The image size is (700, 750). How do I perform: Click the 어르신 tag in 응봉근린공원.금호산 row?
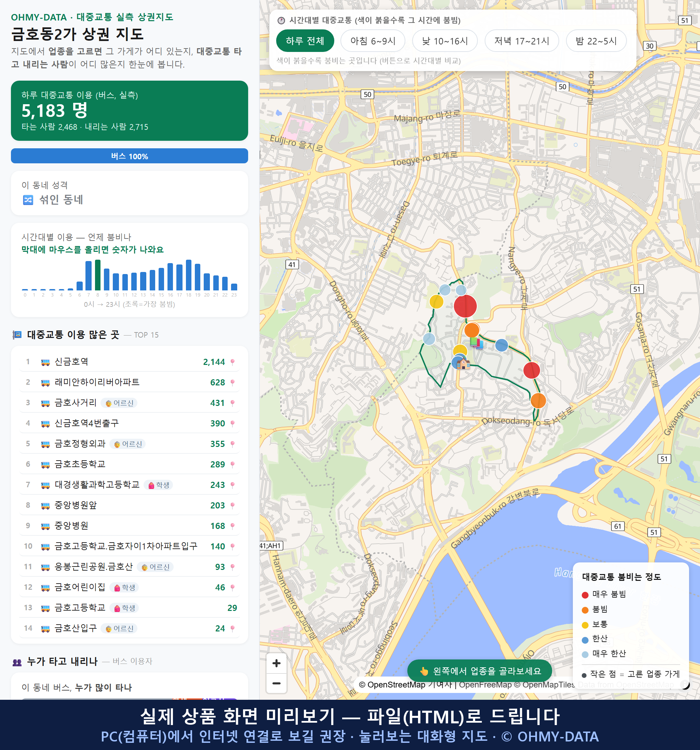155,567
